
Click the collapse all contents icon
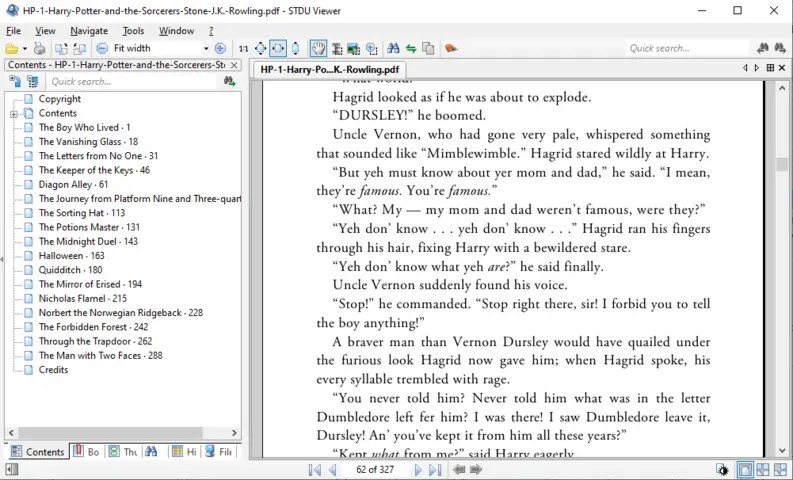(33, 81)
